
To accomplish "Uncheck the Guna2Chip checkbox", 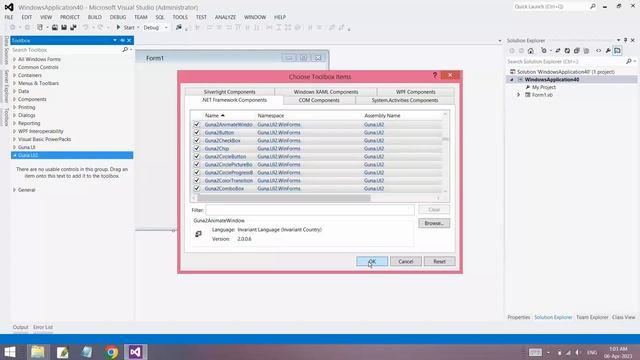I will (x=197, y=148).
